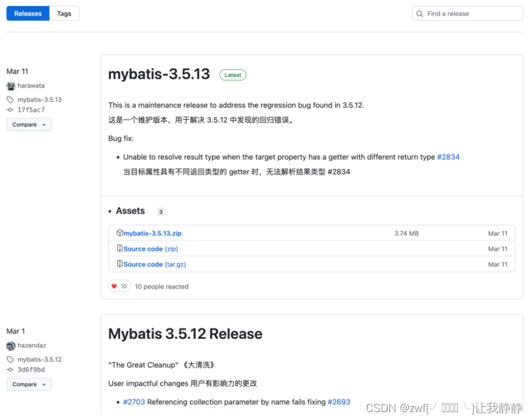Download Source code (tar.gz)
532x420 pixels.
coord(155,264)
